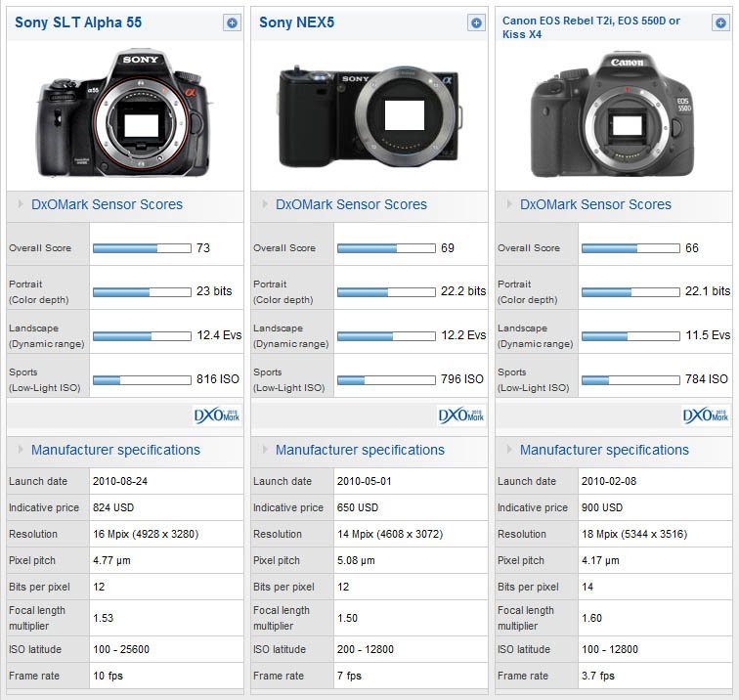The image size is (739, 700).
Task: Click the DxOMark logo under Canon EOS scores
Action: pyautogui.click(x=706, y=415)
